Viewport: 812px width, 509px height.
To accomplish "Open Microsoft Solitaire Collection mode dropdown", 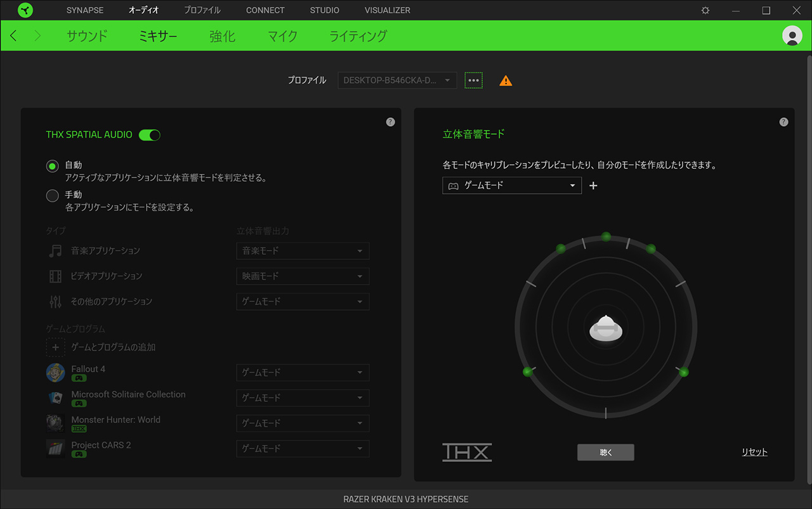I will 303,398.
